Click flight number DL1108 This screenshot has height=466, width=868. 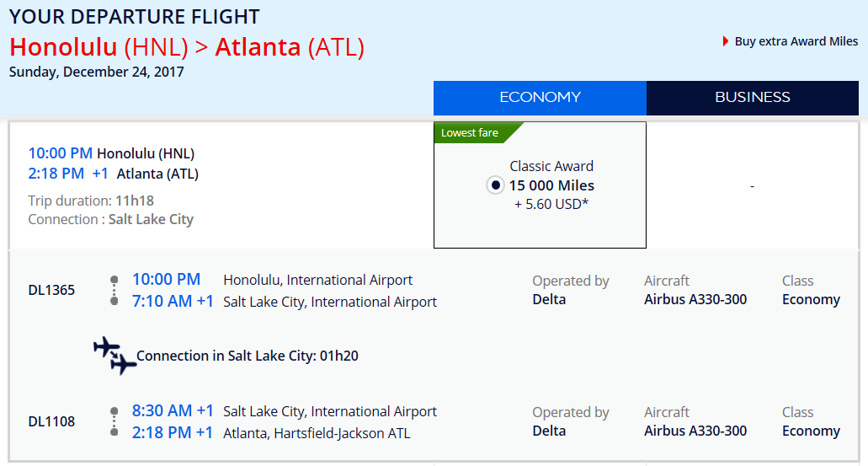(51, 421)
